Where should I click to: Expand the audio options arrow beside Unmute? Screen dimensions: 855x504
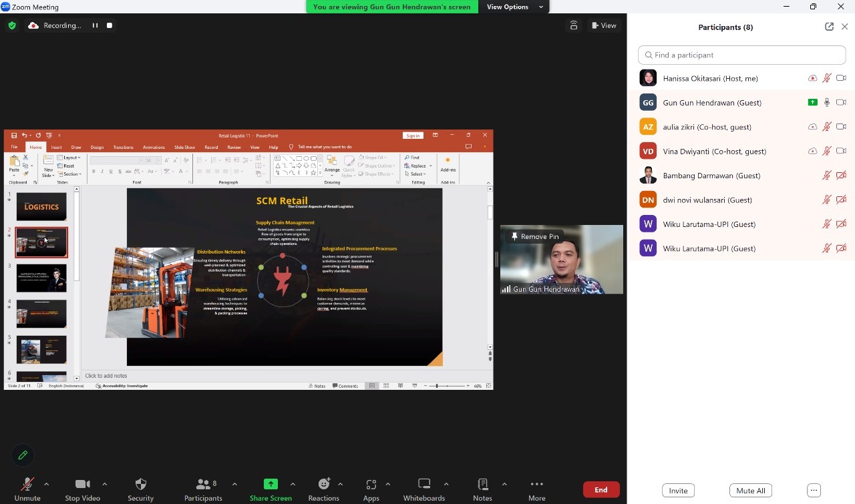(x=46, y=484)
